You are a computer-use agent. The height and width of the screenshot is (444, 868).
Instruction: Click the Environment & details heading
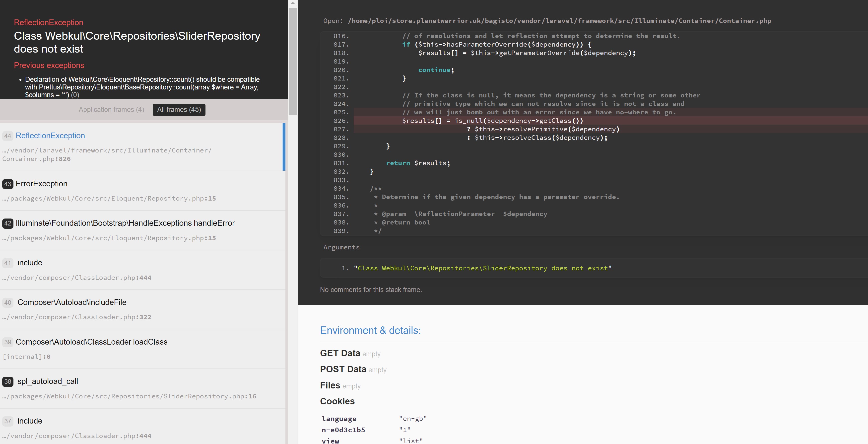point(370,330)
